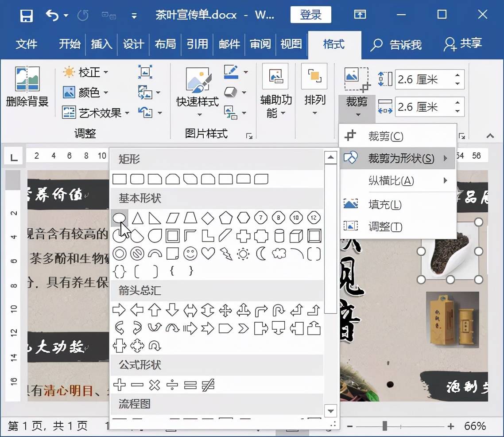The width and height of the screenshot is (504, 437).
Task: Choose the No Symbol shape
Action: tap(137, 254)
